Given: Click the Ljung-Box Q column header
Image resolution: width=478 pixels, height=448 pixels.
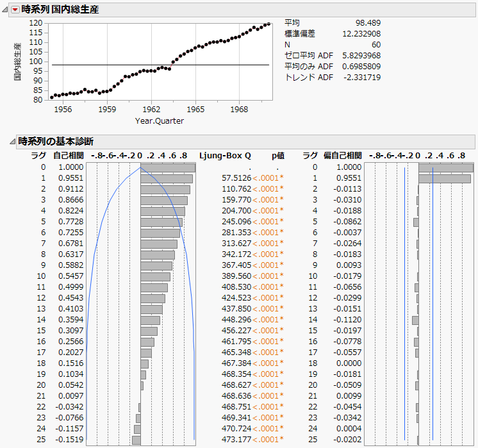Looking at the screenshot, I should tap(226, 156).
